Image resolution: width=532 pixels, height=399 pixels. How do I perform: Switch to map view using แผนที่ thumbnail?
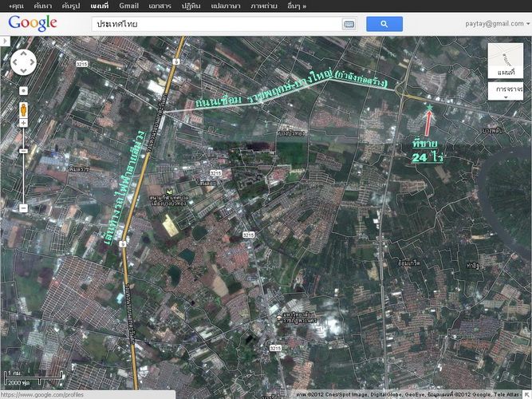pyautogui.click(x=506, y=61)
